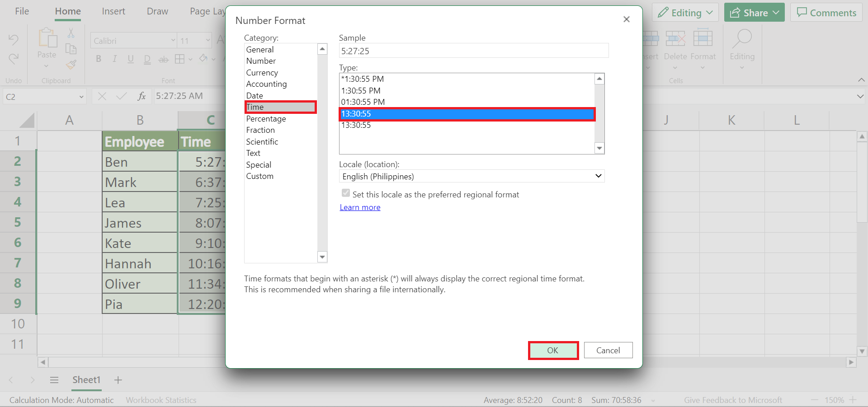Click the Comments icon
This screenshot has height=407, width=868.
pyautogui.click(x=826, y=12)
